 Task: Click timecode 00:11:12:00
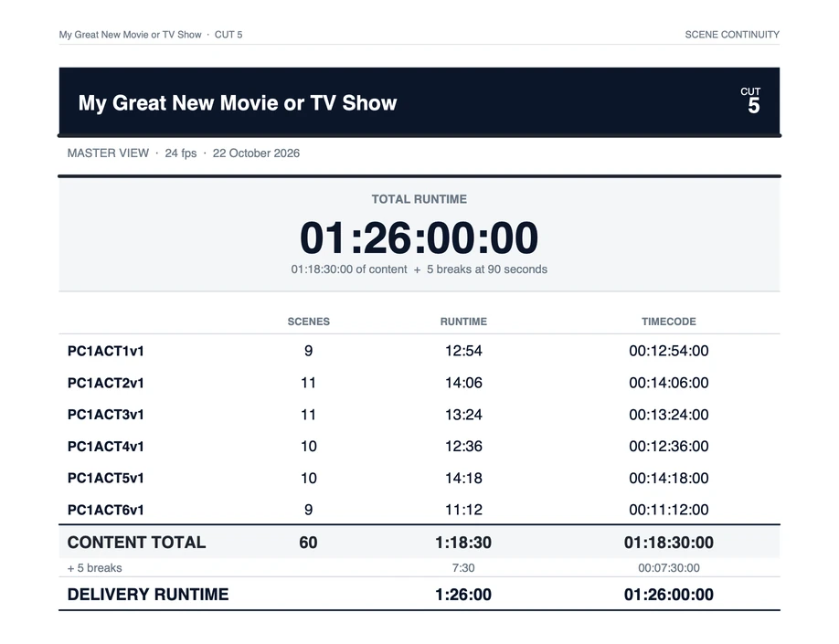[669, 510]
